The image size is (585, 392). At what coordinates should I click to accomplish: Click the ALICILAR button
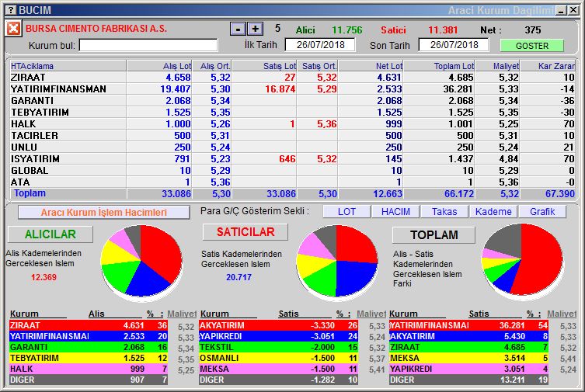point(50,234)
